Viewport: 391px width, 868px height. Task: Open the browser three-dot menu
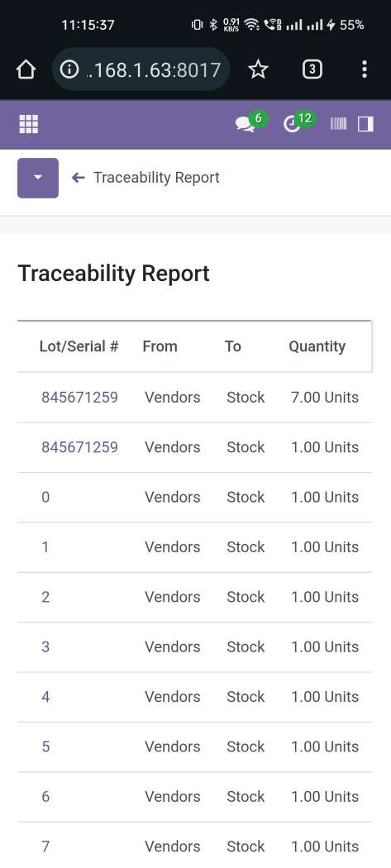point(364,69)
